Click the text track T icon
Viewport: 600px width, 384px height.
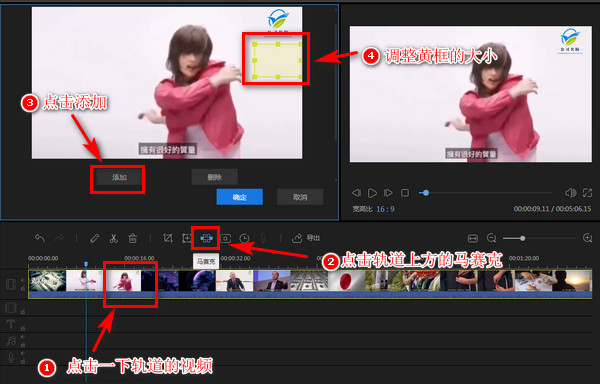pyautogui.click(x=10, y=324)
